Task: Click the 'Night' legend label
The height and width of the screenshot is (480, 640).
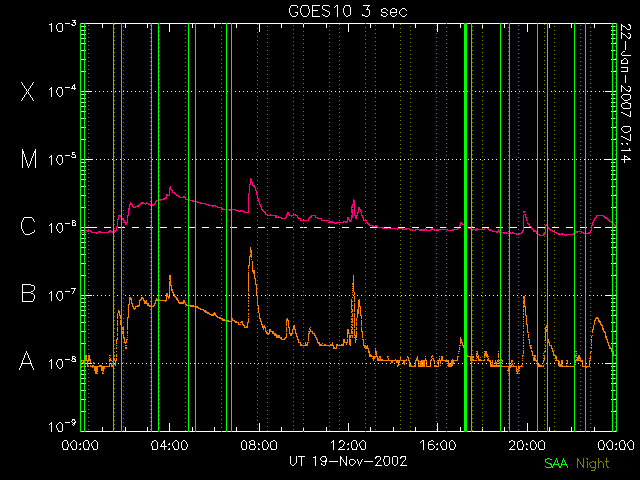Action: pos(593,464)
